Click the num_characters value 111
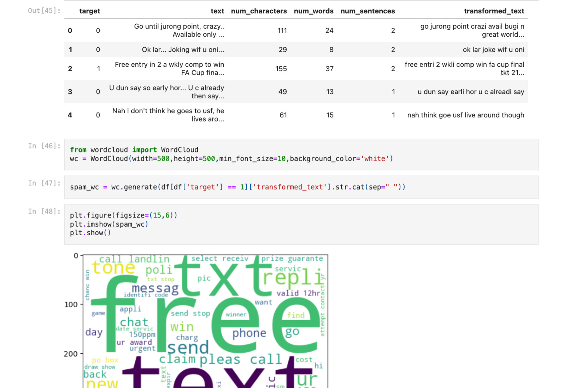 282,30
